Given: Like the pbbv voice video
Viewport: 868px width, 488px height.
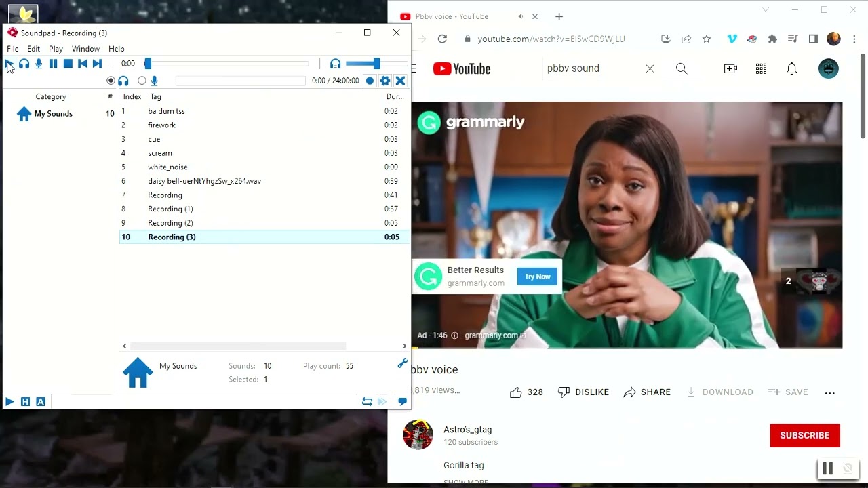Looking at the screenshot, I should [526, 392].
